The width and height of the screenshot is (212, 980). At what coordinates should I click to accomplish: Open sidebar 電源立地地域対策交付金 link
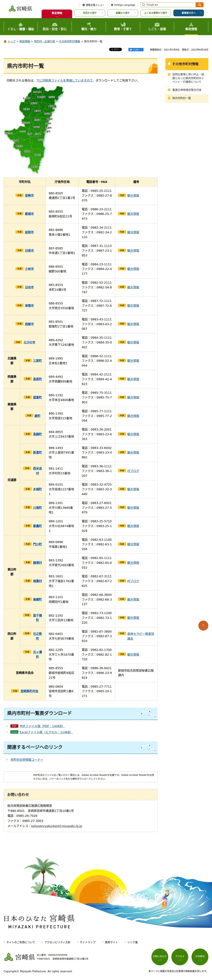[x=187, y=90]
